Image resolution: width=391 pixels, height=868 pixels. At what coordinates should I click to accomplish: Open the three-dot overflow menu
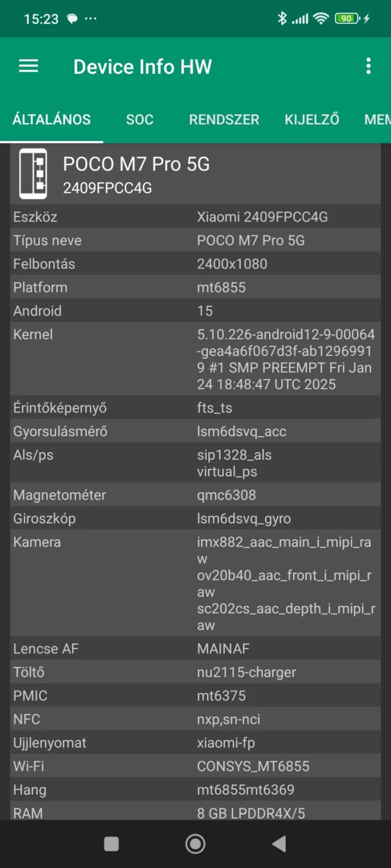[369, 66]
